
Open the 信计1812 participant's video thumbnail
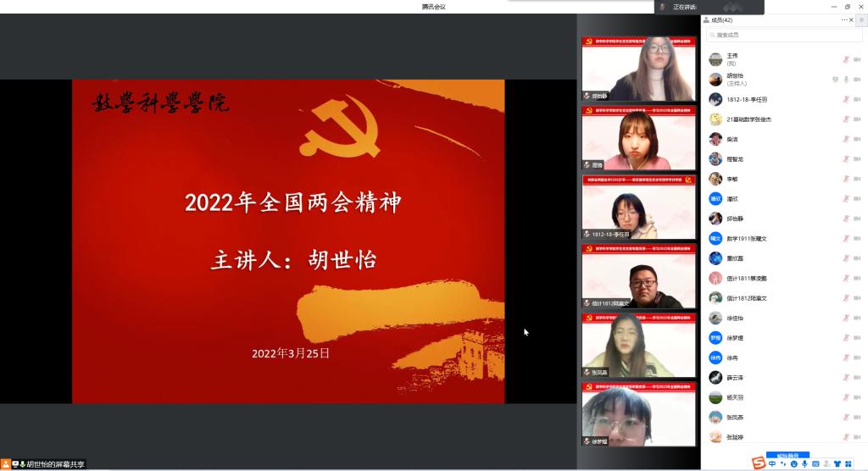pyautogui.click(x=638, y=276)
